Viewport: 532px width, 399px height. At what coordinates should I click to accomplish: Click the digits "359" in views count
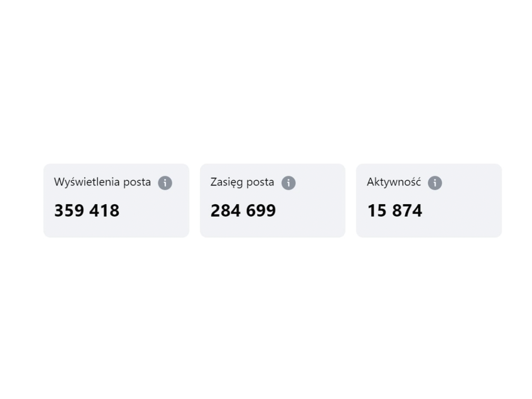tap(69, 211)
